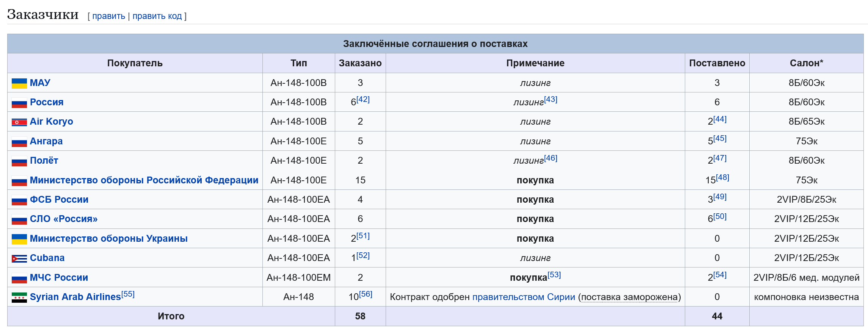Viewport: 868px width, 330px height.
Task: Open footnote [55] after Syrian Arab Airlines
Action: coord(128,294)
